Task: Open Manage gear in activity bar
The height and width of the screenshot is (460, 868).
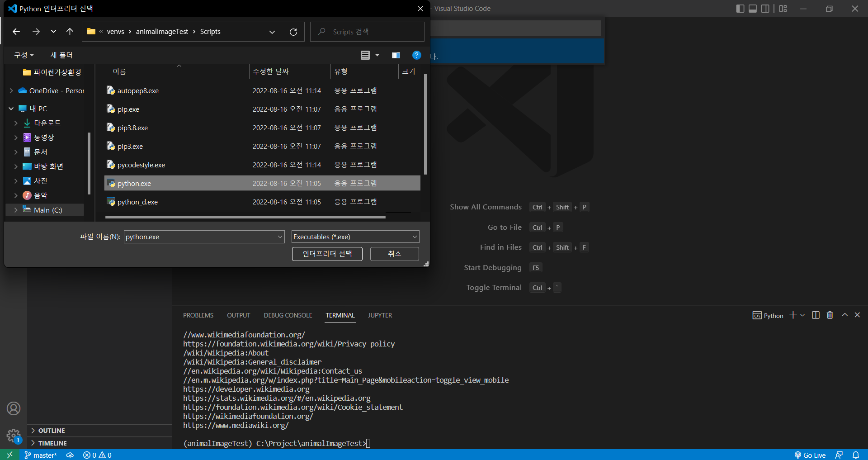Action: coord(14,436)
